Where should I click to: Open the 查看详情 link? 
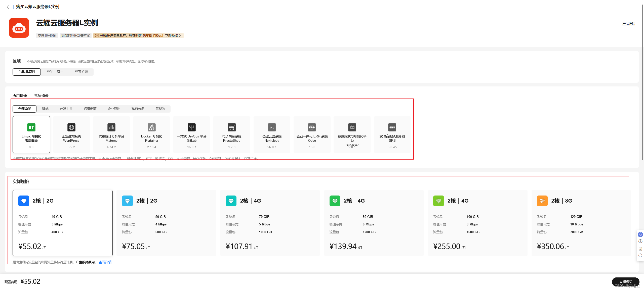tap(105, 262)
